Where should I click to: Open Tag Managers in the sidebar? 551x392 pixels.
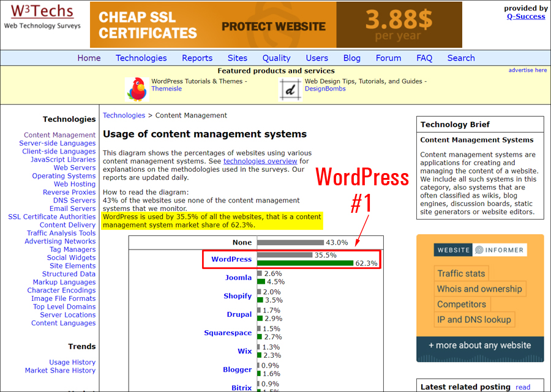[73, 250]
